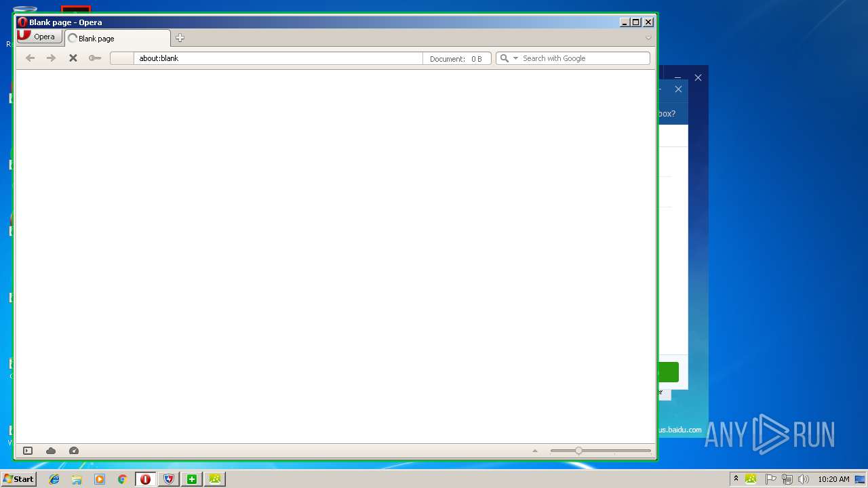Launch Google Chrome from taskbar
This screenshot has height=488, width=868.
click(122, 479)
